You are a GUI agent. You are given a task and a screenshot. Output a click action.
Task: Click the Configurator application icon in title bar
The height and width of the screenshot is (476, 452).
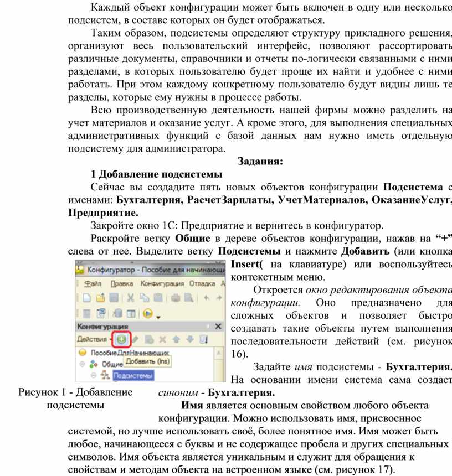80,270
